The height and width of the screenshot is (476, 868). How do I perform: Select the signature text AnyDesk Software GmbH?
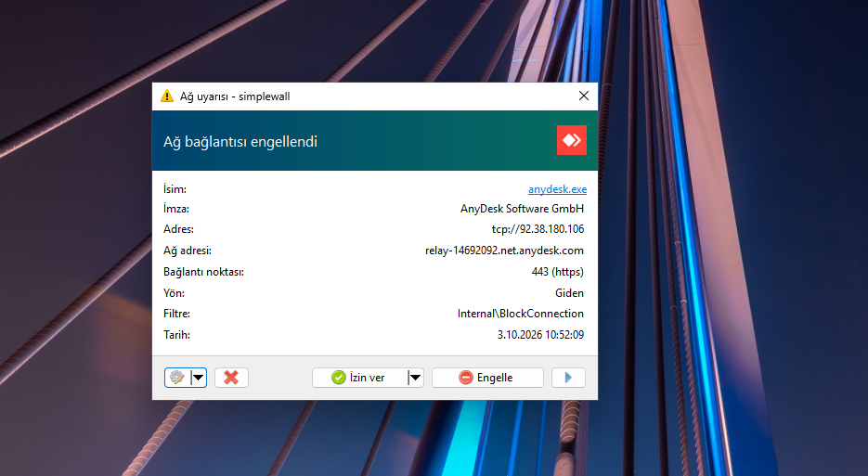(x=522, y=209)
